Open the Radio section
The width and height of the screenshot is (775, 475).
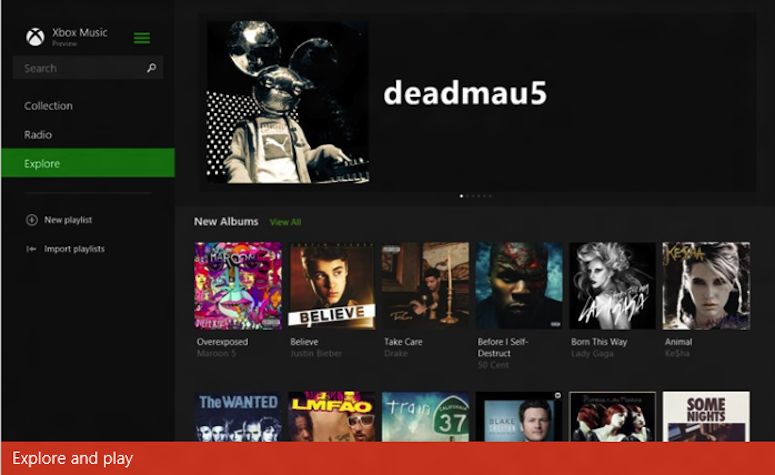point(38,134)
